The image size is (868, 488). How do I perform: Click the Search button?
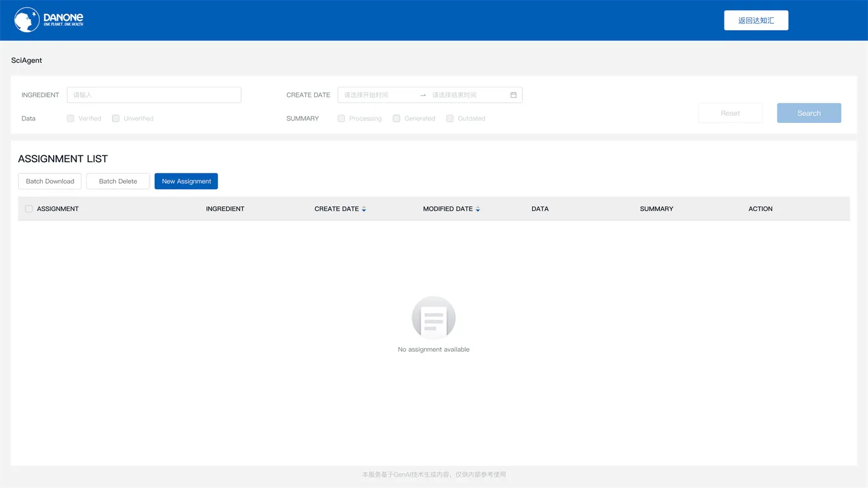(x=809, y=113)
